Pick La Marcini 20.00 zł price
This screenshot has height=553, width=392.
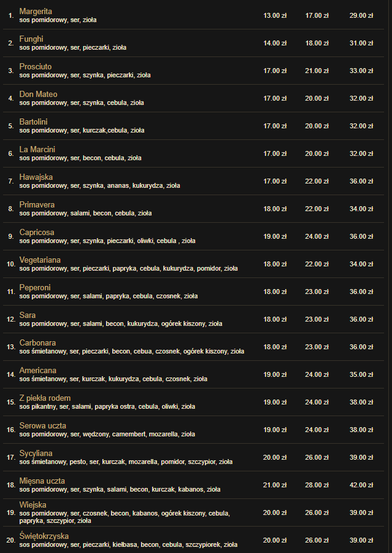pos(317,154)
